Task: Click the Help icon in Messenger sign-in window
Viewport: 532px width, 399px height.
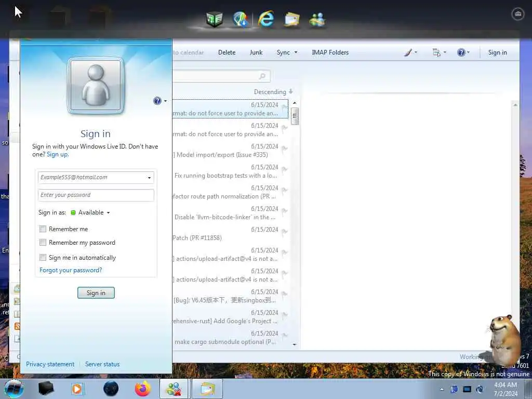Action: tap(157, 101)
